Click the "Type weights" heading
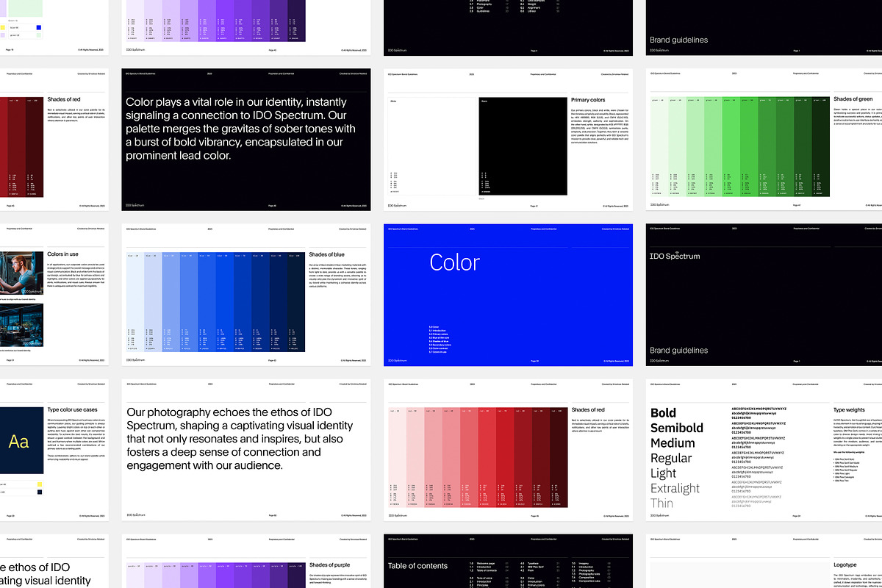This screenshot has height=588, width=882. coord(850,409)
